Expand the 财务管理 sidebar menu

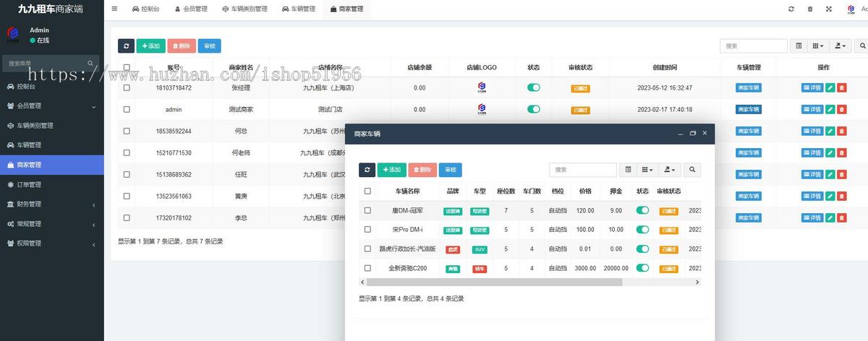click(x=51, y=204)
